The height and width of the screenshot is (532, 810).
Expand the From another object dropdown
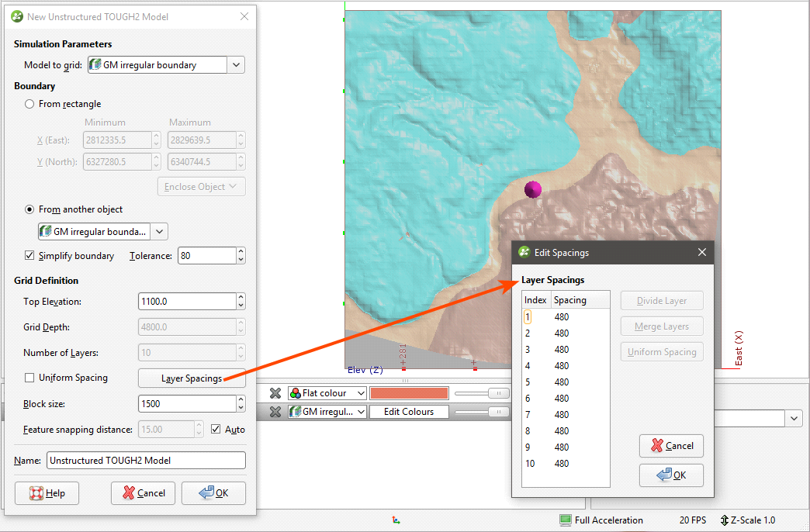(x=159, y=231)
